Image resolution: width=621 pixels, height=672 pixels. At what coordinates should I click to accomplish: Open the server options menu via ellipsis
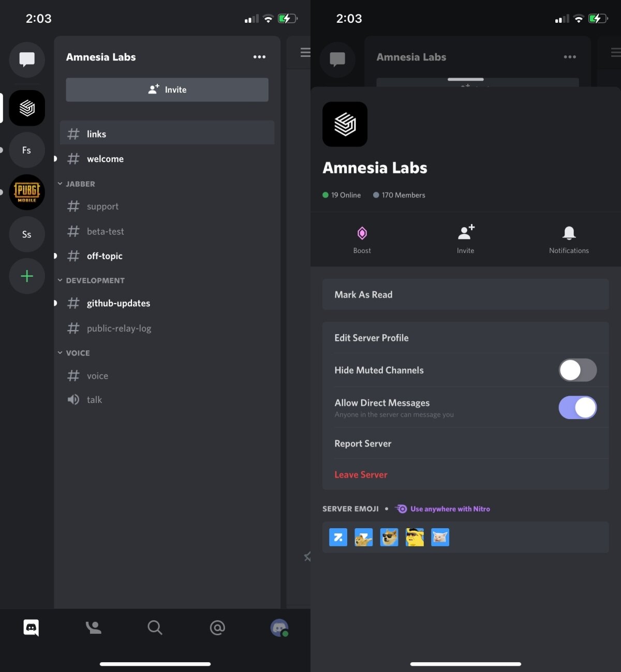[259, 57]
